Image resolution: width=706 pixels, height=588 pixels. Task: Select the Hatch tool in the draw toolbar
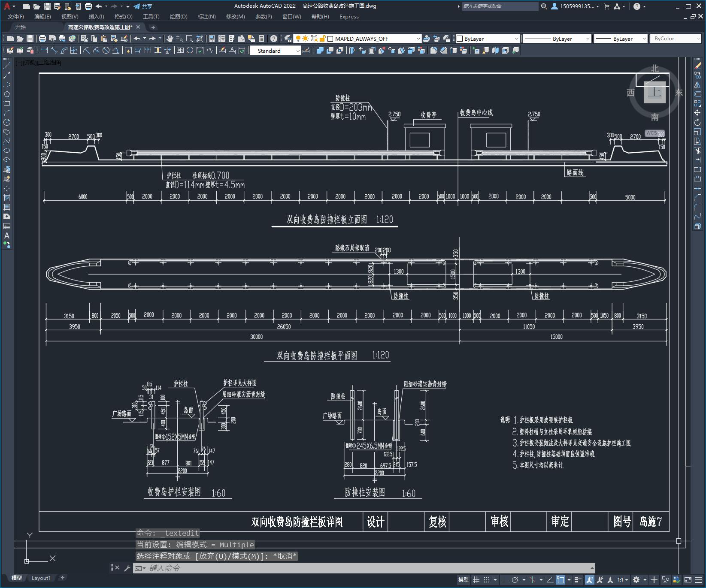[x=7, y=198]
